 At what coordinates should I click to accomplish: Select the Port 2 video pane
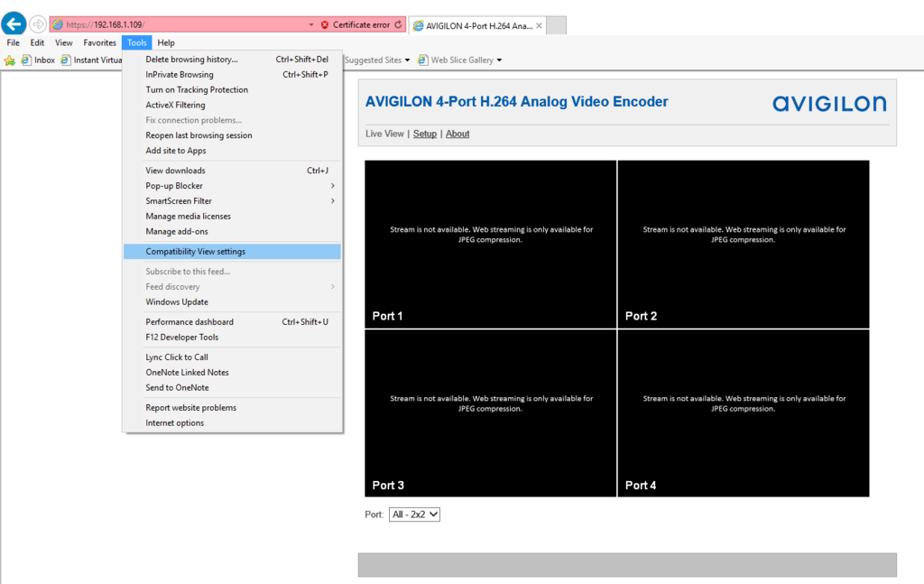pyautogui.click(x=744, y=244)
